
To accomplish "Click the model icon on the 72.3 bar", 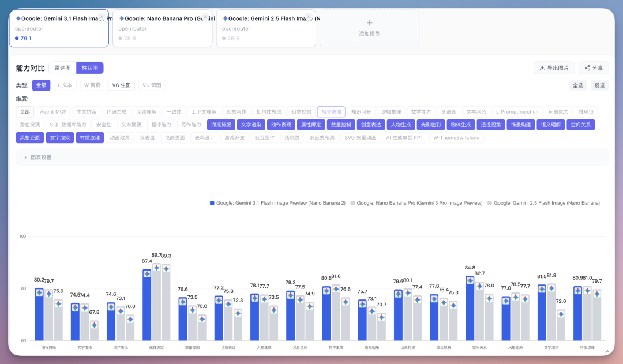I will (238, 313).
